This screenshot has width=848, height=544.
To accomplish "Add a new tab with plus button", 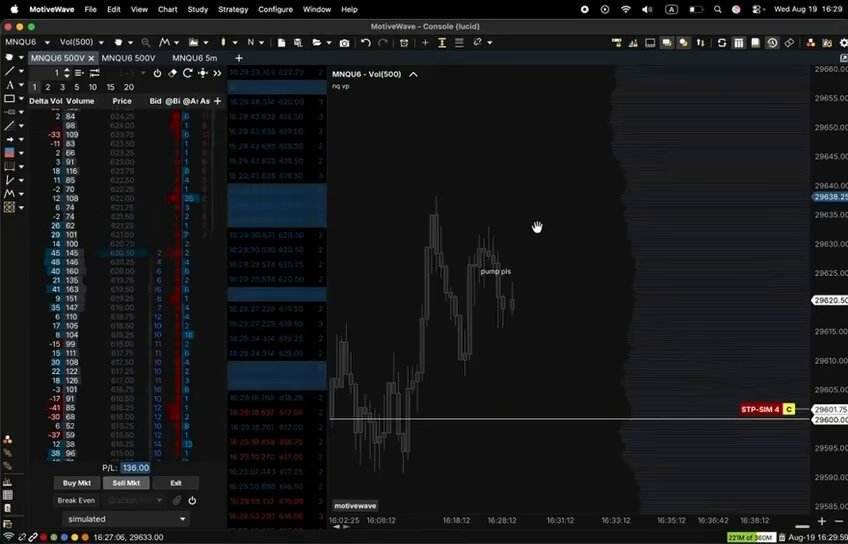I will 239,58.
